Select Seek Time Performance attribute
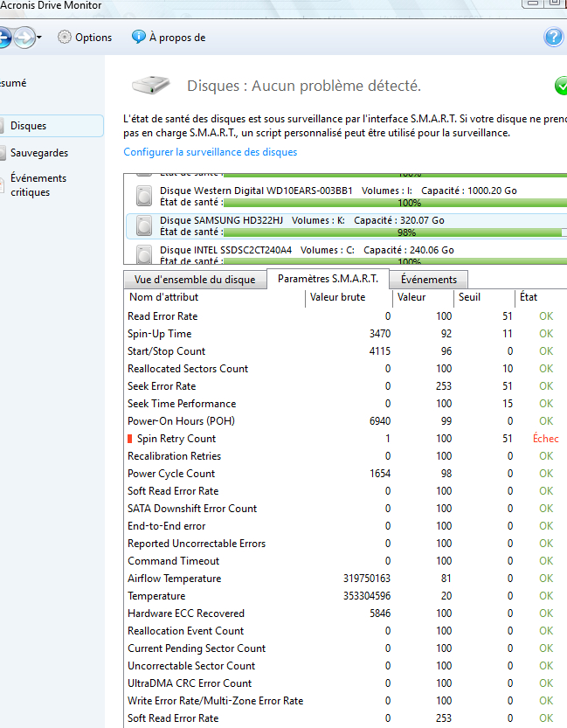Viewport: 567px width, 728px height. (x=182, y=404)
